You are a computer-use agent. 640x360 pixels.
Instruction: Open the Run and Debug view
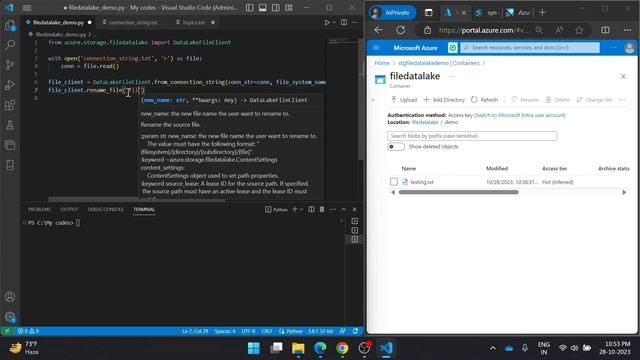point(10,85)
